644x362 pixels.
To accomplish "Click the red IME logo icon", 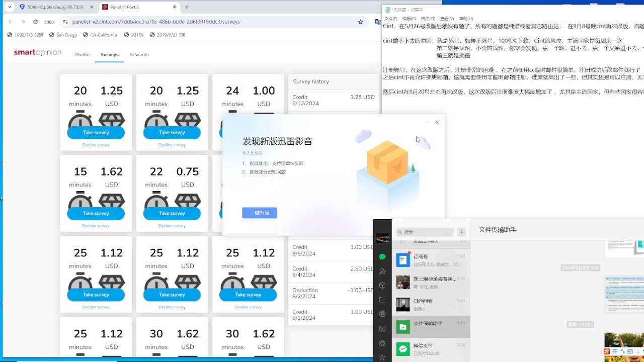I will click(607, 351).
